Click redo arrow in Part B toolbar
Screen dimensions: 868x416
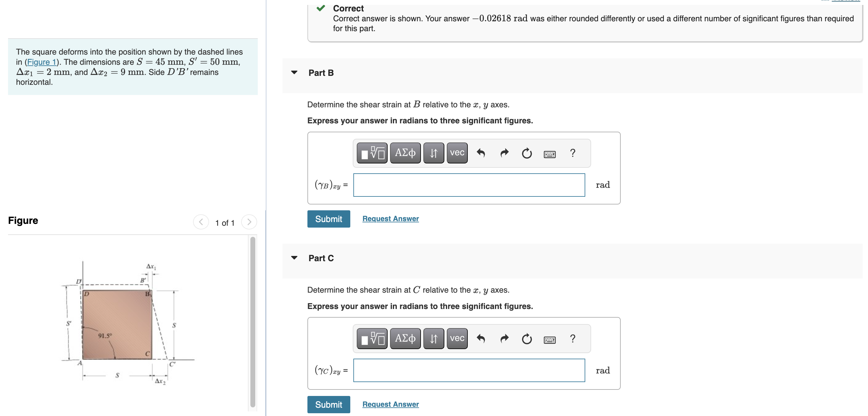coord(504,153)
